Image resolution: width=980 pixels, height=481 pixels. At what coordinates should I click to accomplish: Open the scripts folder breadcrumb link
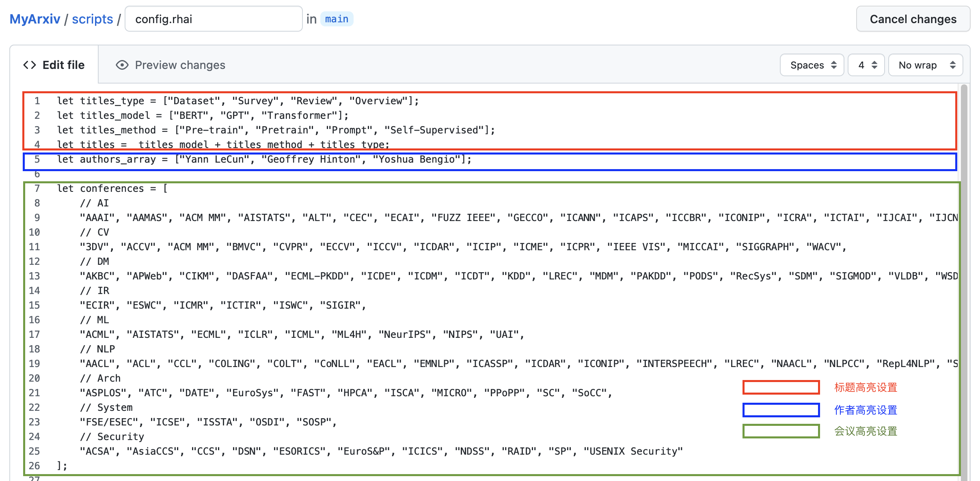click(92, 19)
